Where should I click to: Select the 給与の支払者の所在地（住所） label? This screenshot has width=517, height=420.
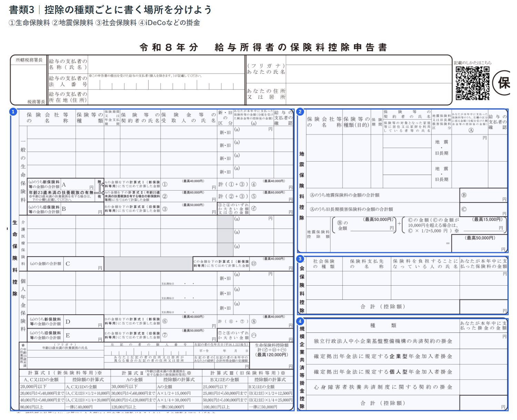[x=68, y=97]
